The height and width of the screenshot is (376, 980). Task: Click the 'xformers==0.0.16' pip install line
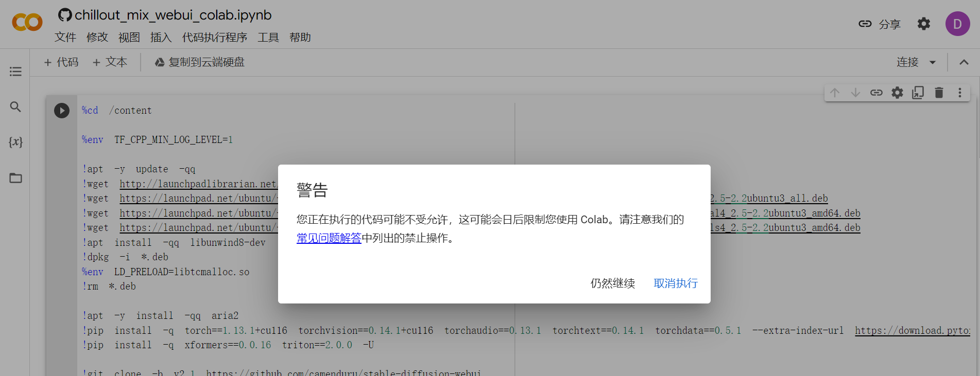228,345
